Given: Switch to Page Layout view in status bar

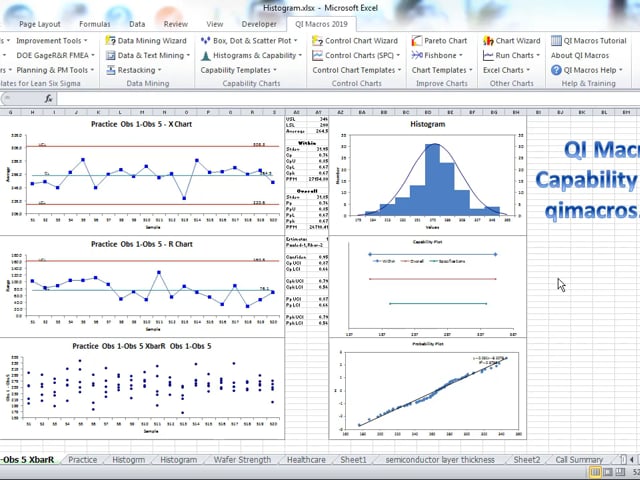Looking at the screenshot, I should pyautogui.click(x=608, y=472).
